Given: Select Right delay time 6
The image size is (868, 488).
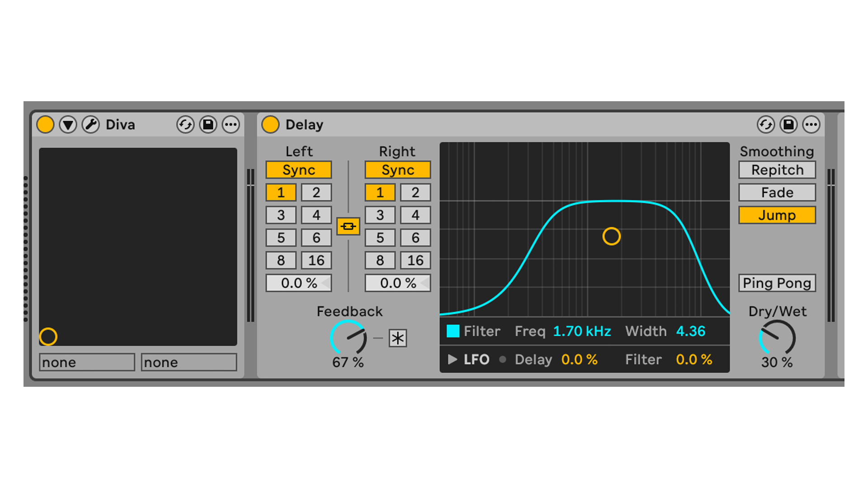Looking at the screenshot, I should [x=415, y=238].
